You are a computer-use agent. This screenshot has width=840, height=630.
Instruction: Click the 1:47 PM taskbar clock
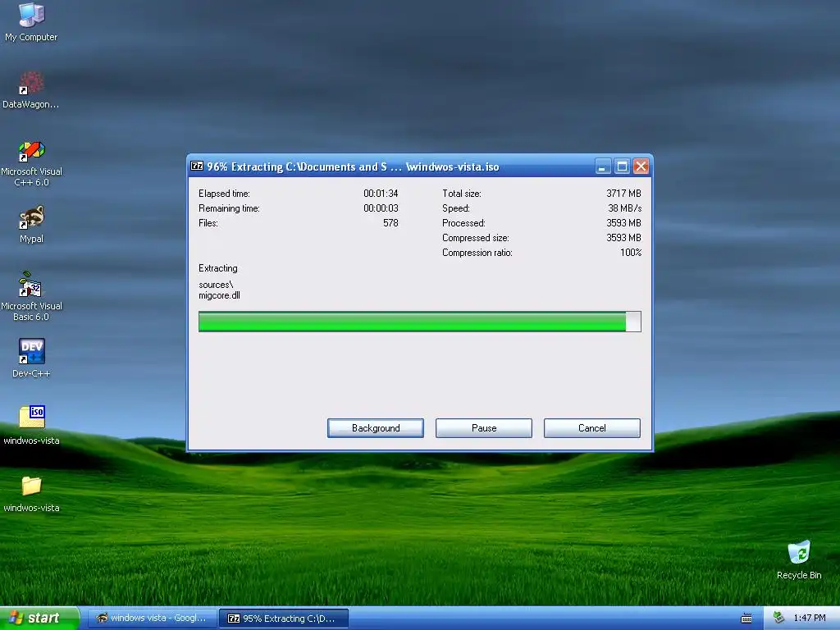[810, 619]
